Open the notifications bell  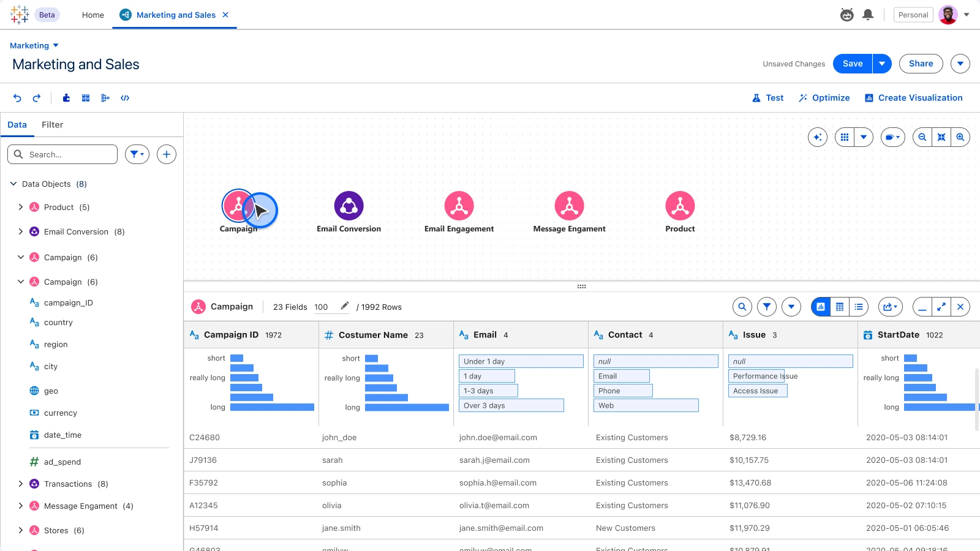(x=868, y=15)
